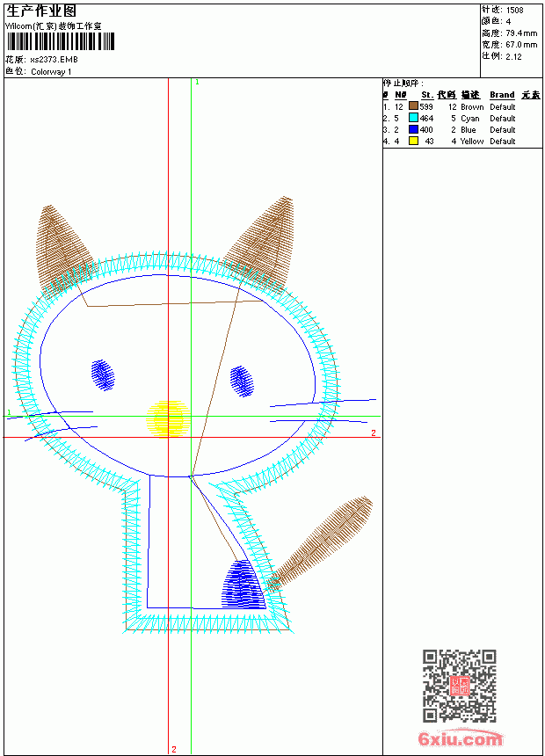
Task: Click the Cyan color swatch
Action: [413, 117]
